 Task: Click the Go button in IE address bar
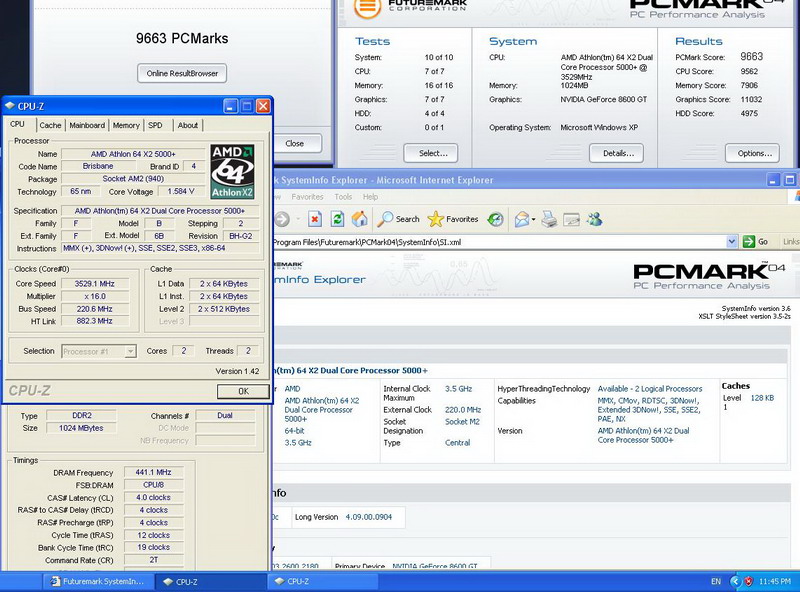757,242
